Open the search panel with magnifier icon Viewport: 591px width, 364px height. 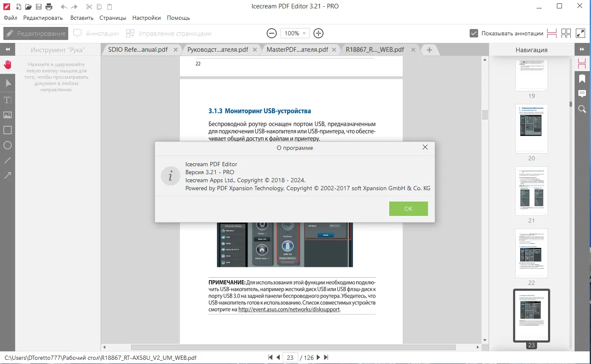pyautogui.click(x=582, y=109)
